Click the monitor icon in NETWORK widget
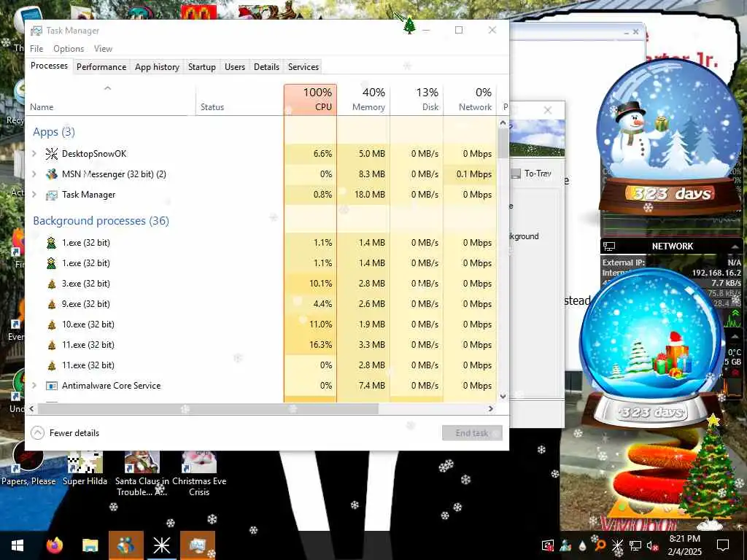Image resolution: width=747 pixels, height=560 pixels. 609,246
